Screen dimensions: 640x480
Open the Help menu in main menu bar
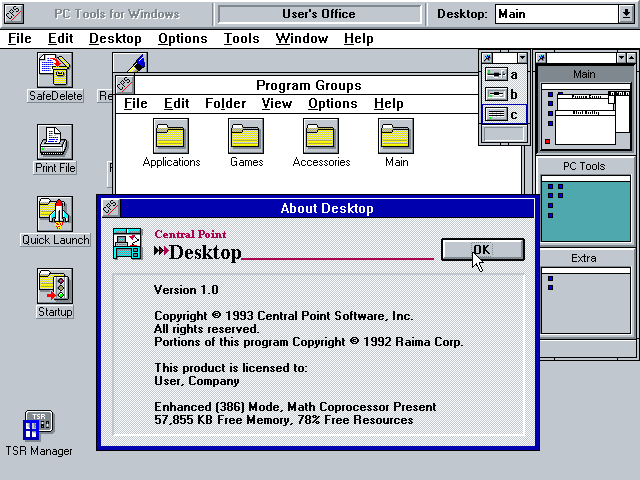click(358, 38)
